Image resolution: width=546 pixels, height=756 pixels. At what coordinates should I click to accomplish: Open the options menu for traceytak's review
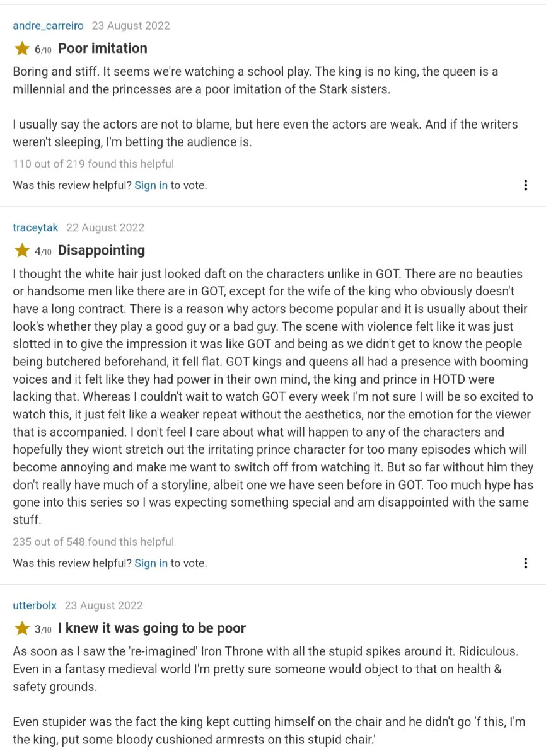(x=526, y=563)
